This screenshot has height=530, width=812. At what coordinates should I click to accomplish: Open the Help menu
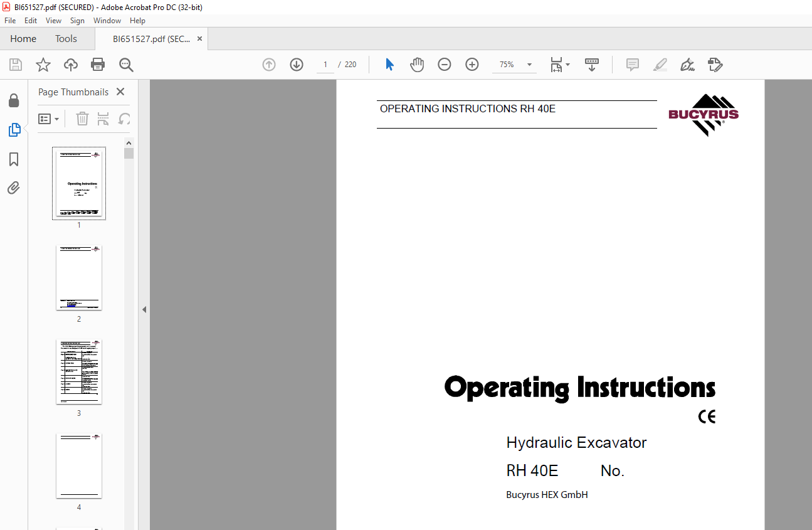coord(137,21)
